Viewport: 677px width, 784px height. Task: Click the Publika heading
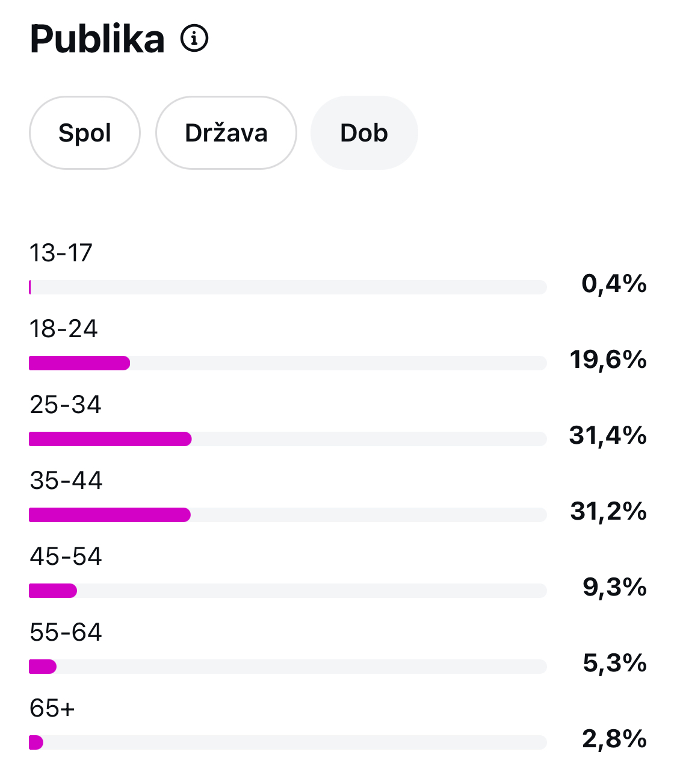point(97,39)
